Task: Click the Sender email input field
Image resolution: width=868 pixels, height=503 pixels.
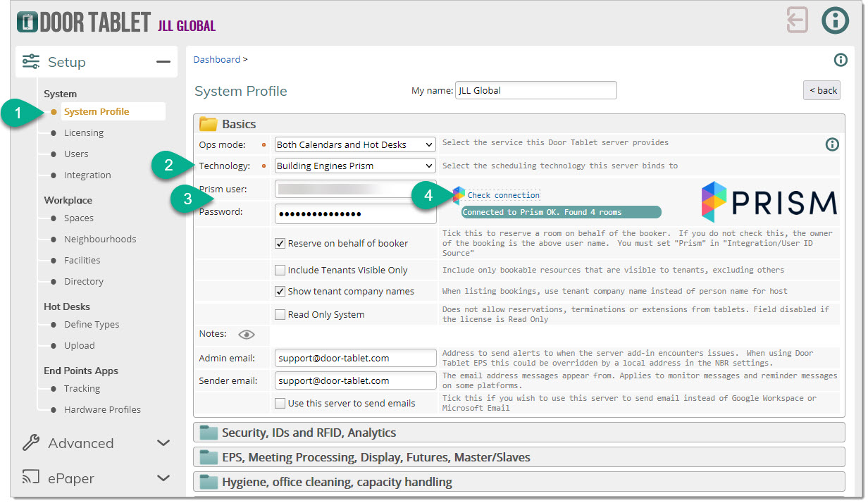Action: (x=356, y=380)
